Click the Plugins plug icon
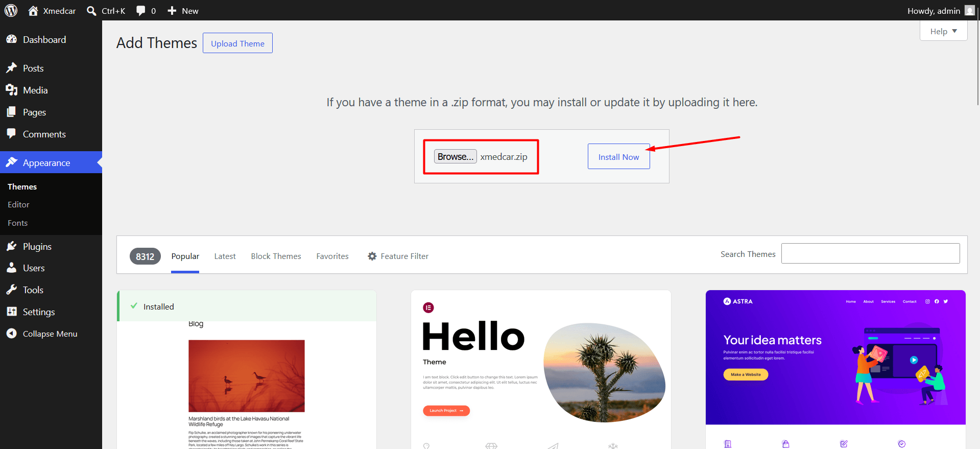 [x=12, y=246]
